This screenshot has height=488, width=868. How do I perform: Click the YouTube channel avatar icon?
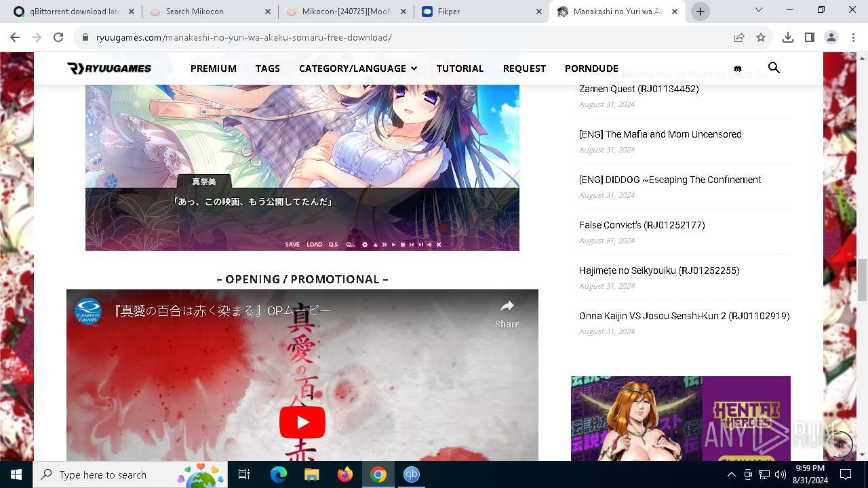88,311
